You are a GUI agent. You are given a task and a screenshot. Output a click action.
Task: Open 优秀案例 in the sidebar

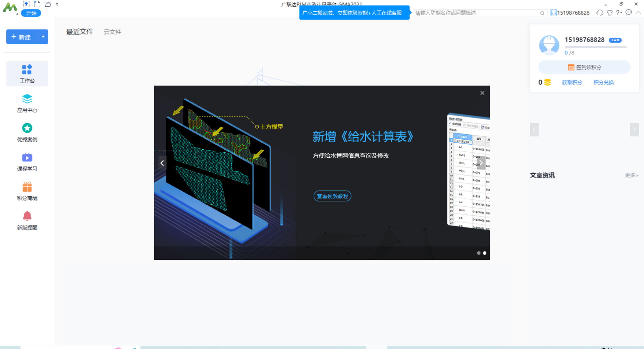pos(27,133)
